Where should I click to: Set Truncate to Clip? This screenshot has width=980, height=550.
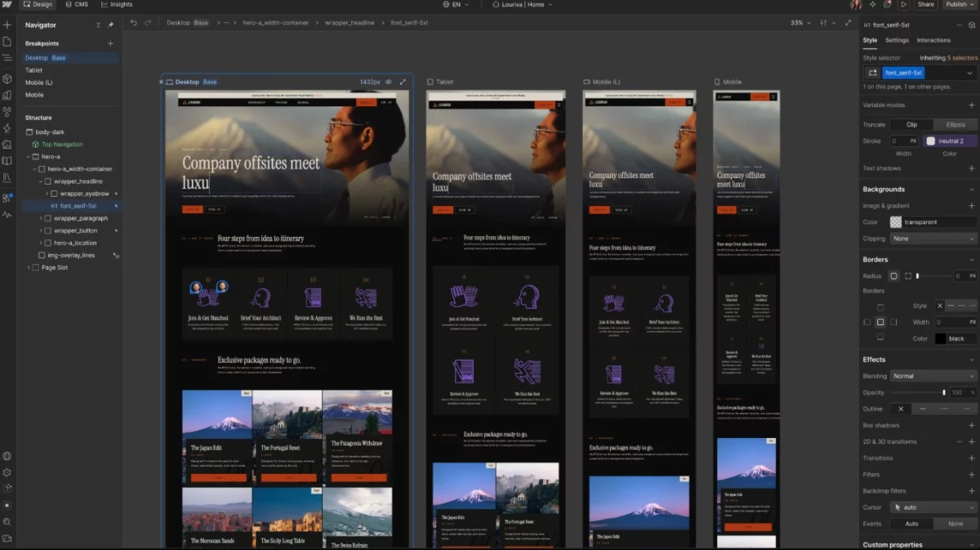911,124
